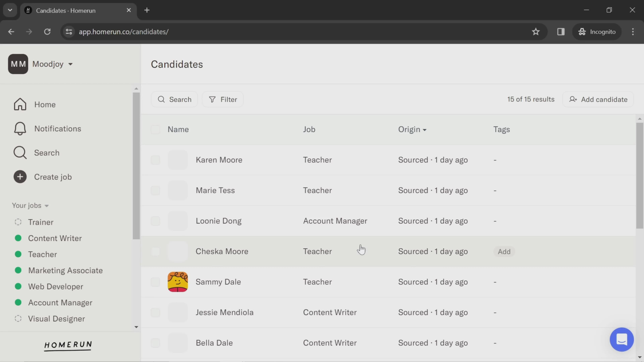Image resolution: width=644 pixels, height=362 pixels.
Task: Open the Moodjoy company dropdown
Action: 52,64
